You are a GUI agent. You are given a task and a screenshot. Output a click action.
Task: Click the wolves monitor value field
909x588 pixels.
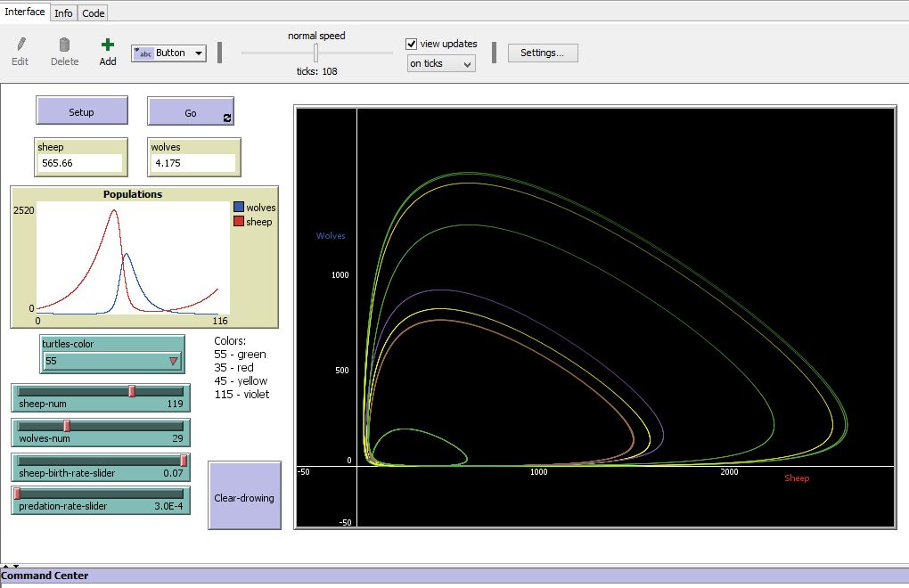tap(192, 163)
